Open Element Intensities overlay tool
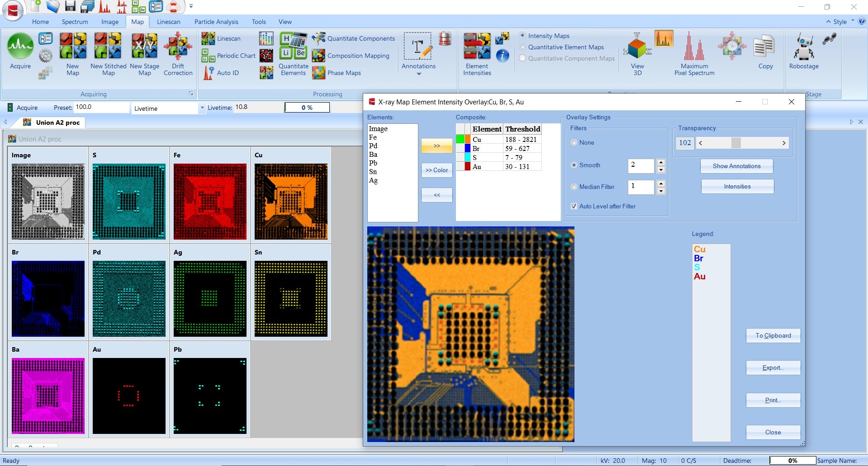 477,54
